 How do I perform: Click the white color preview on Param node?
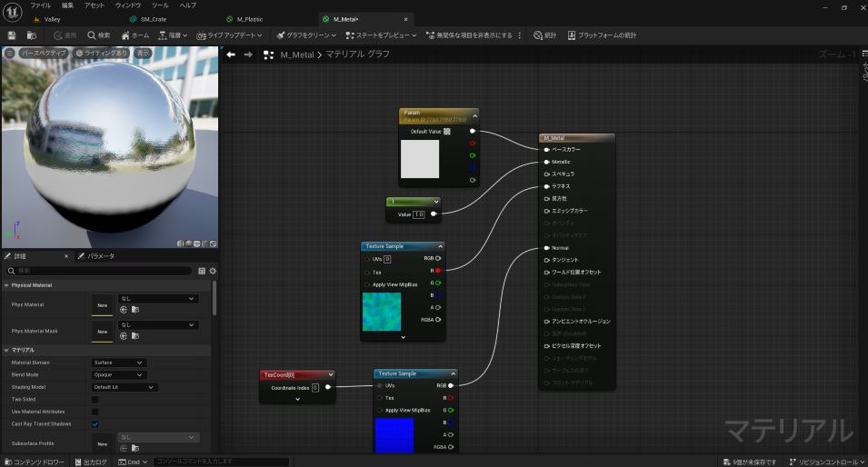click(x=420, y=159)
